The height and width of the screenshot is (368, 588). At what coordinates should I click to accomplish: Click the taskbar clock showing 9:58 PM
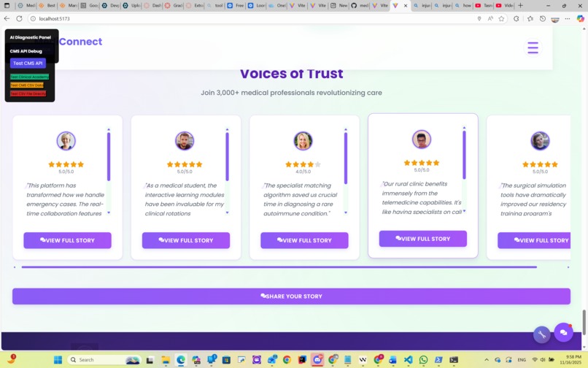(x=570, y=360)
